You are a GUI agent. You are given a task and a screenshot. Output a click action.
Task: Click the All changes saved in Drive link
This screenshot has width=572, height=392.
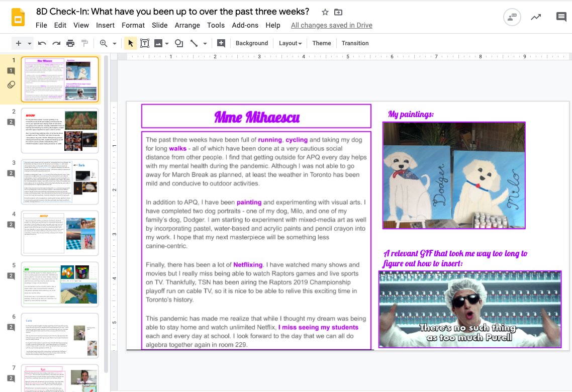coord(331,25)
